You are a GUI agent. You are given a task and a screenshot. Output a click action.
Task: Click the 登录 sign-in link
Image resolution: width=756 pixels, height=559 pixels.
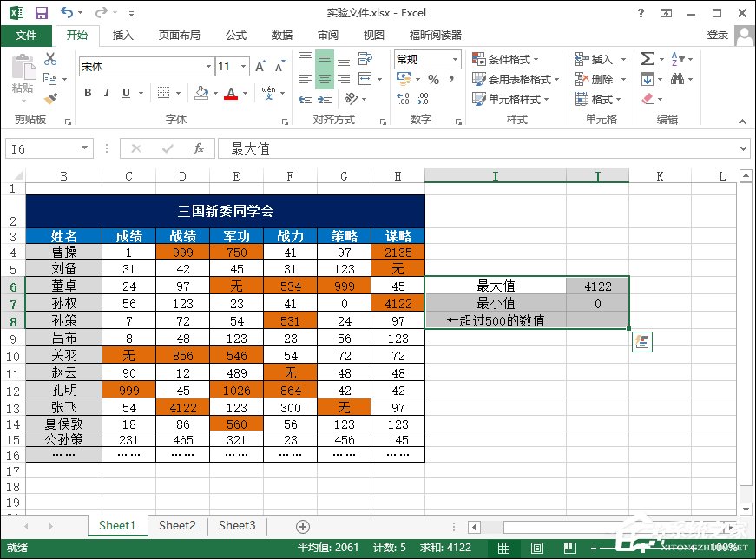[719, 35]
